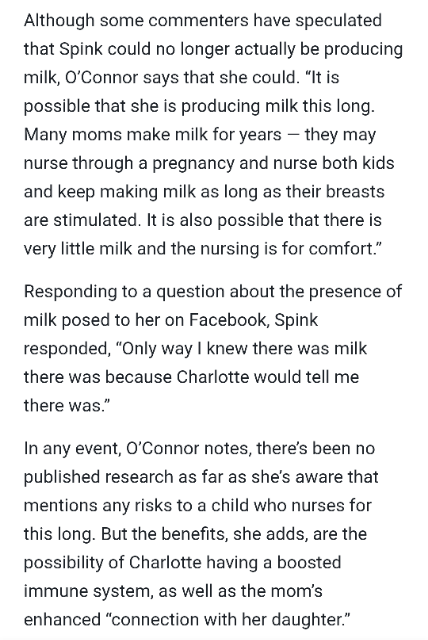This screenshot has width=428, height=640.
Task: Click the quote "connection with her daughter"
Action: click(228, 620)
